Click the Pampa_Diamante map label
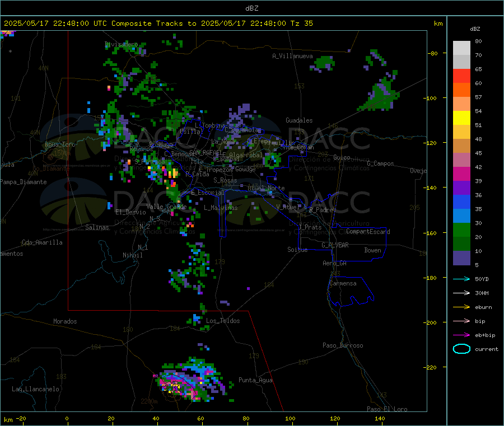 [23, 182]
